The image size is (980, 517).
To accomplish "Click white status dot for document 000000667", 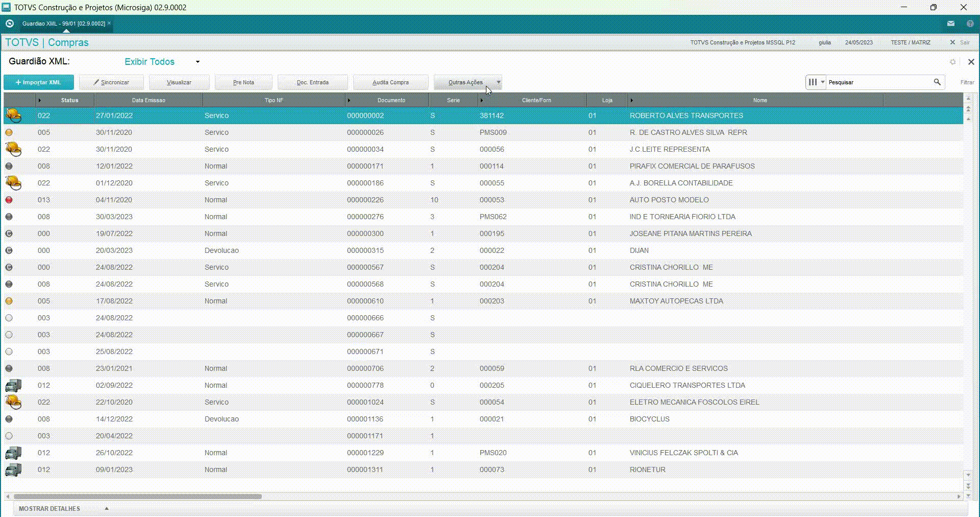I will 9,335.
